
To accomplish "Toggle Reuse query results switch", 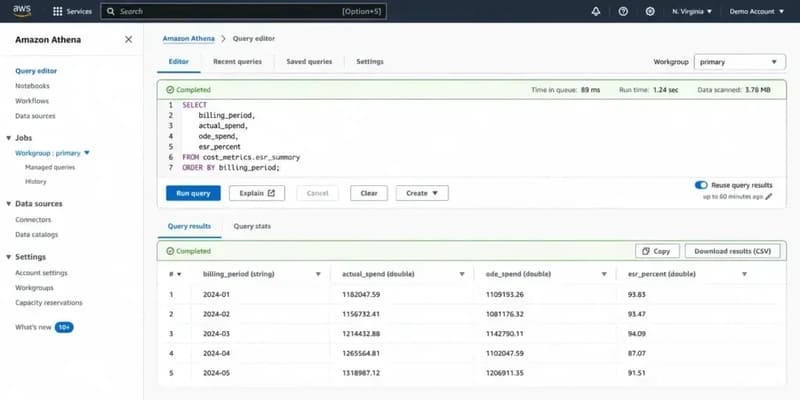I will pyautogui.click(x=701, y=185).
